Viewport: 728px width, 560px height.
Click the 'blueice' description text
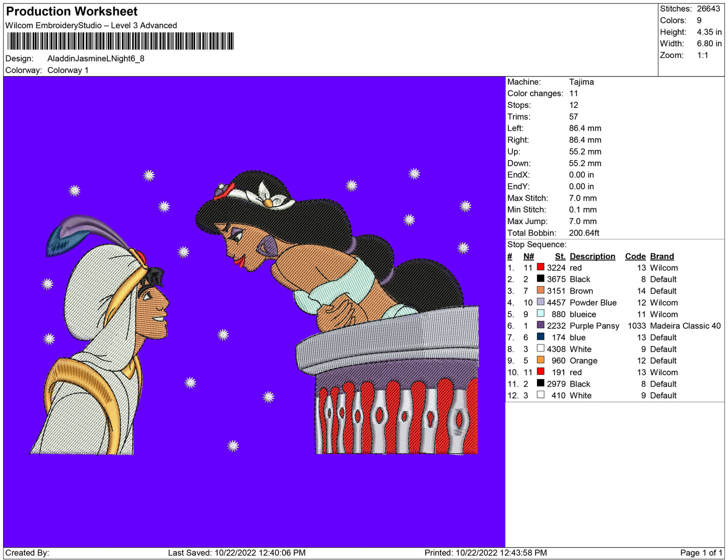[x=583, y=314]
